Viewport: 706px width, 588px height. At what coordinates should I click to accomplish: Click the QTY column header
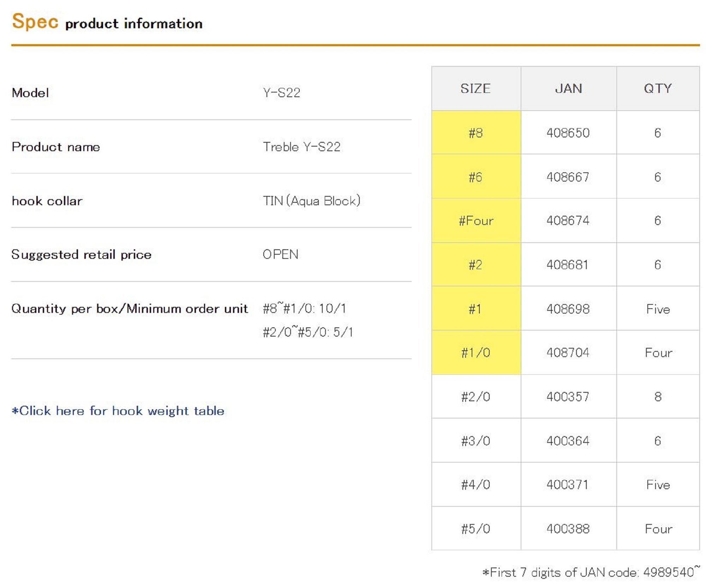[658, 88]
